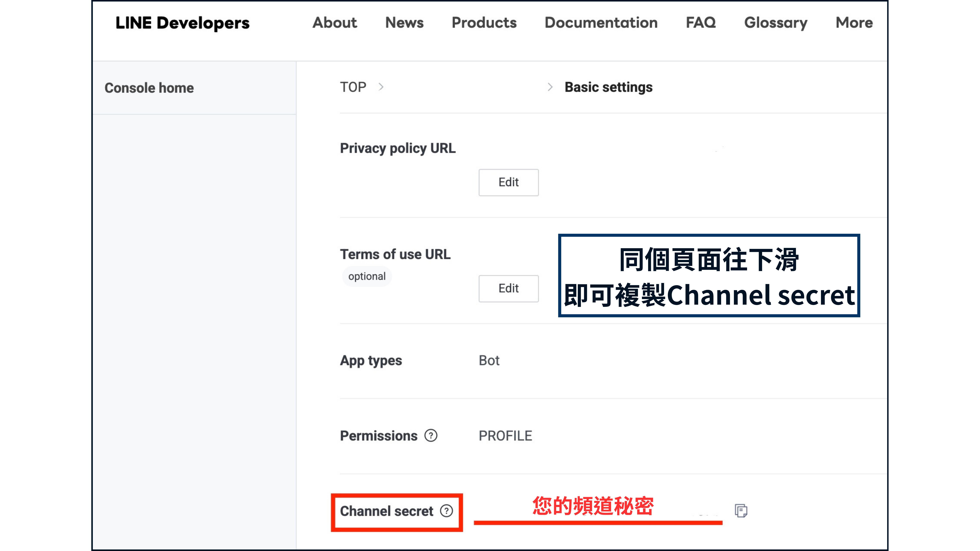Click chevron before Basic settings breadcrumb
The width and height of the screenshot is (980, 551).
point(550,87)
